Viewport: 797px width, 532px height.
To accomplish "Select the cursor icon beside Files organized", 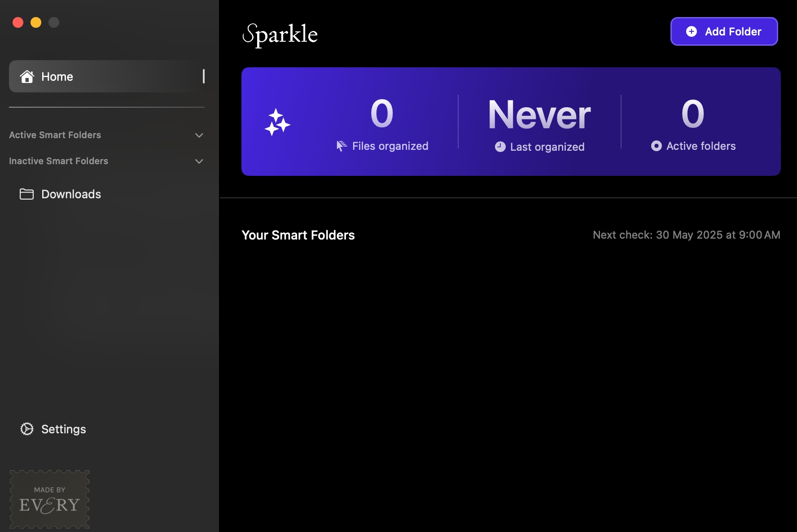I will [x=342, y=146].
